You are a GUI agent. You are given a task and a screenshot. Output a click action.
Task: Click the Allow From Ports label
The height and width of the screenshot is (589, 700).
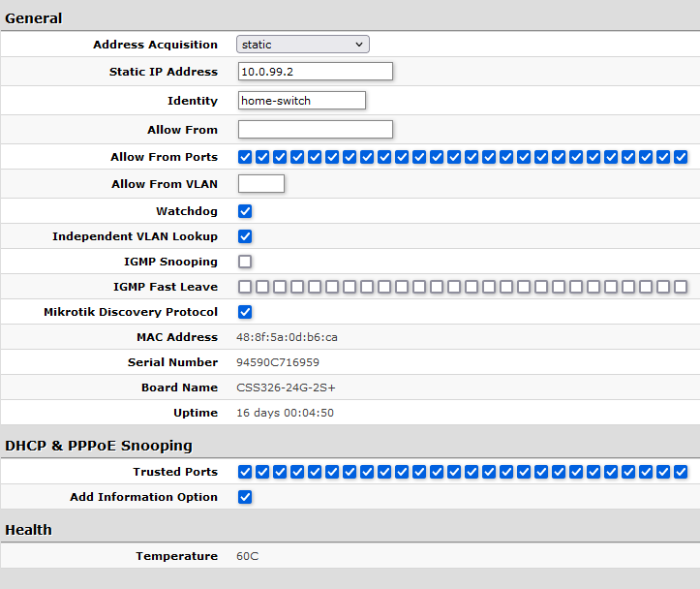[165, 157]
